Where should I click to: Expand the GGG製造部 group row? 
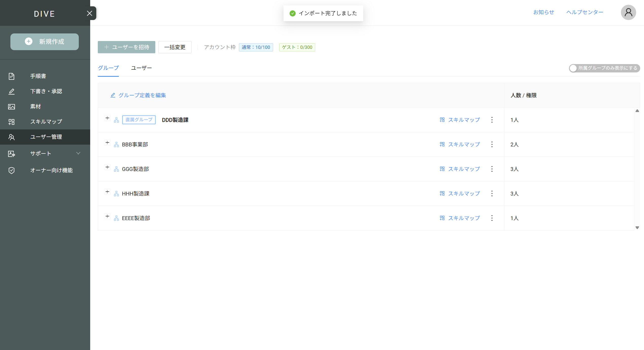point(107,167)
